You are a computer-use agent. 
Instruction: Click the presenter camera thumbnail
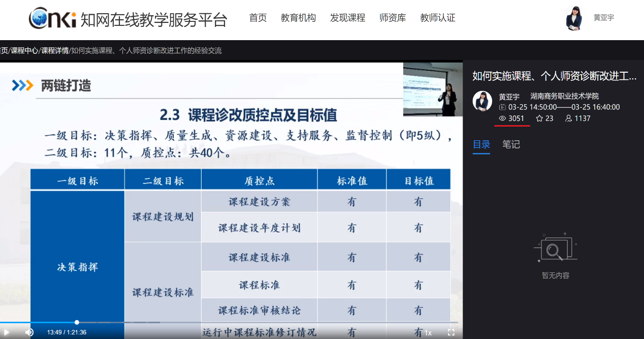pos(433,89)
